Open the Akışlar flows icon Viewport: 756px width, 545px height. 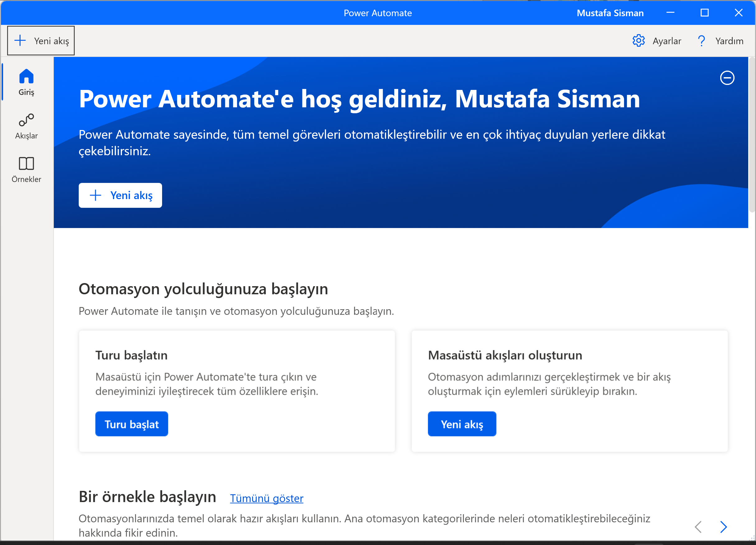(x=26, y=120)
